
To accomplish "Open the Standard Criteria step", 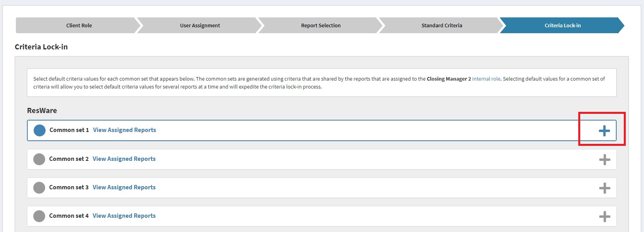I will click(442, 25).
